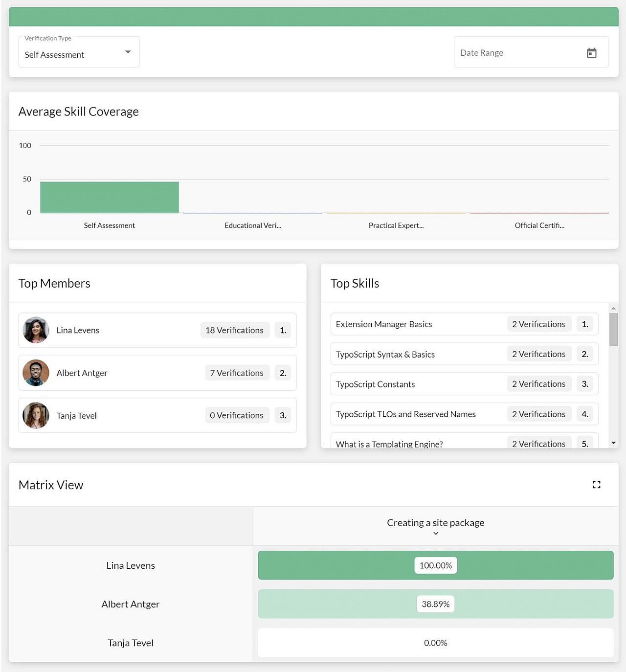Expand the Creating a site package column
The height and width of the screenshot is (672, 626).
[x=435, y=533]
